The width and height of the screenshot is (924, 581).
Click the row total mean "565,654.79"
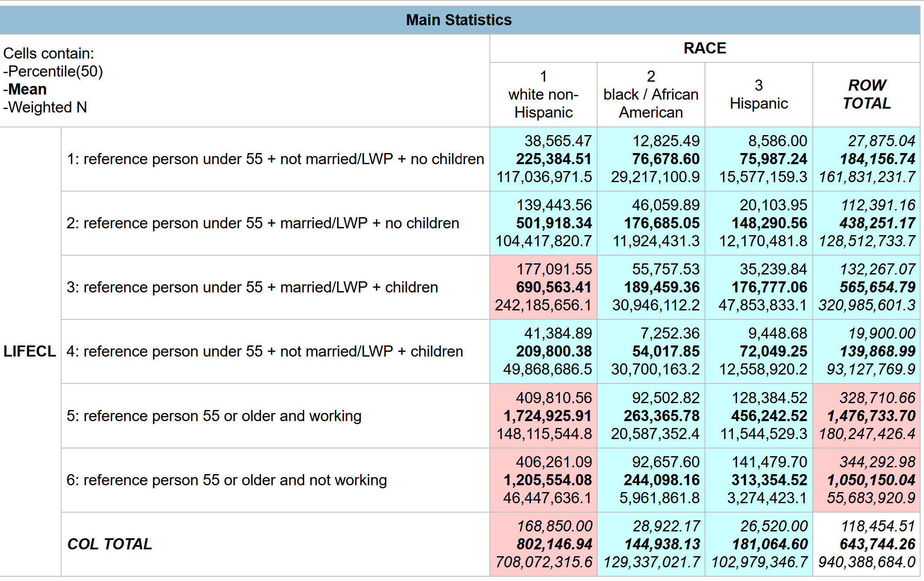coord(877,287)
